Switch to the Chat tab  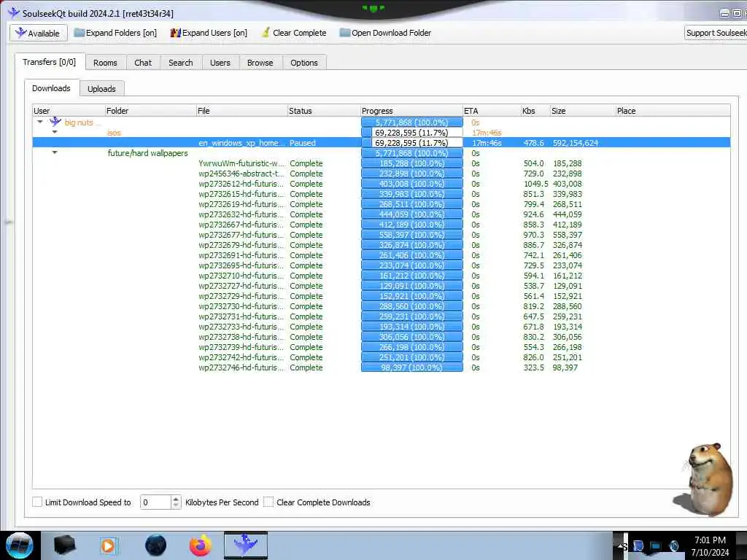coord(143,63)
